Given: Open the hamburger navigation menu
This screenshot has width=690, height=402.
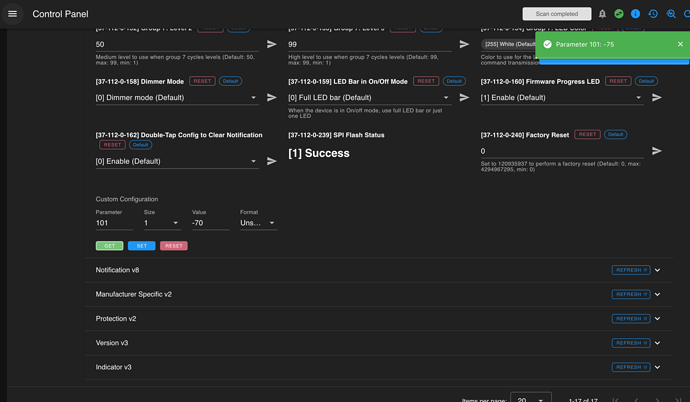Looking at the screenshot, I should 12,14.
